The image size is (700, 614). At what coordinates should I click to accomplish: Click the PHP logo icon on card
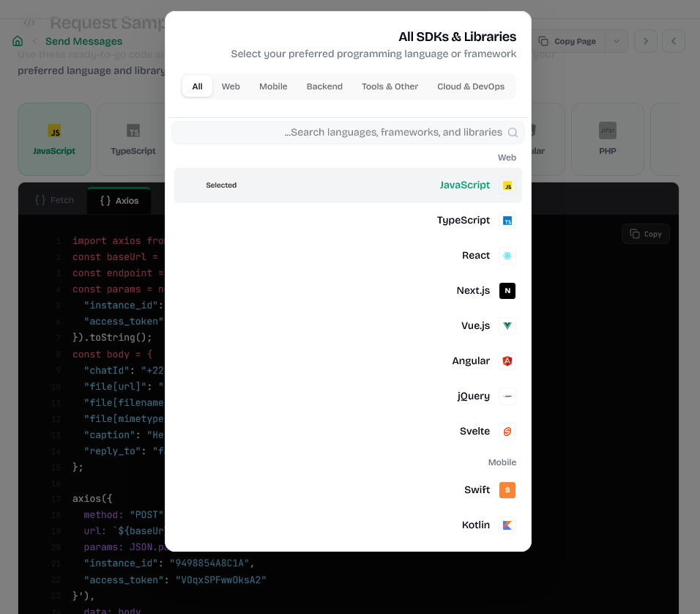click(608, 130)
